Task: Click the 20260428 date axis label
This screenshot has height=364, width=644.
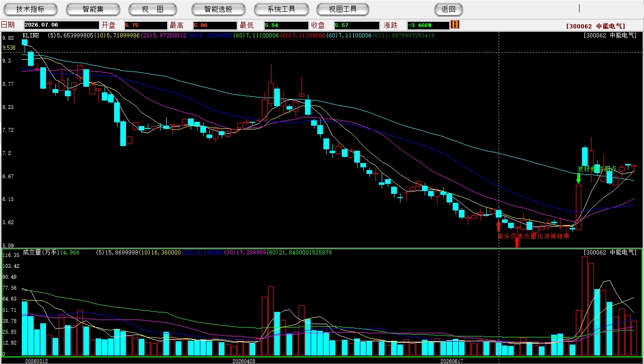Action: click(244, 361)
